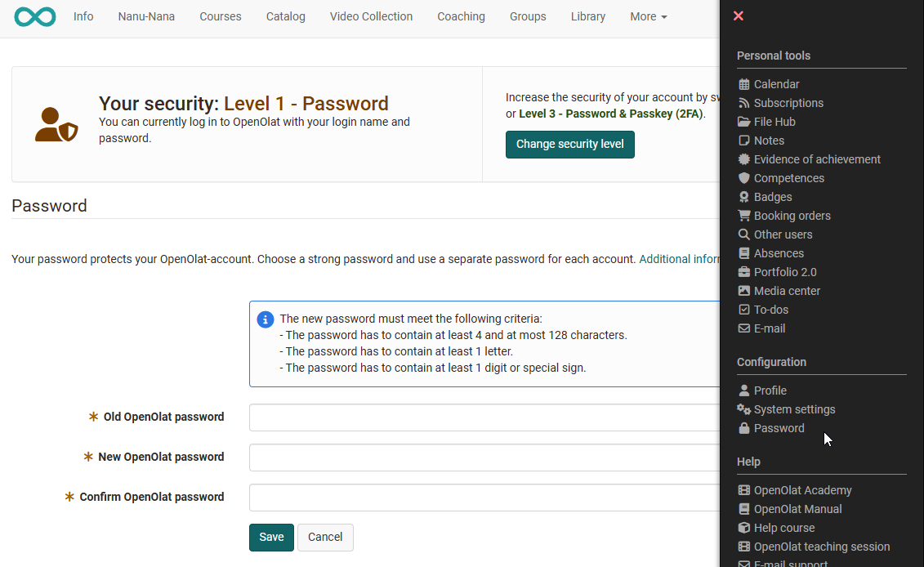Image resolution: width=924 pixels, height=567 pixels.
Task: Open the Help course
Action: coord(783,527)
